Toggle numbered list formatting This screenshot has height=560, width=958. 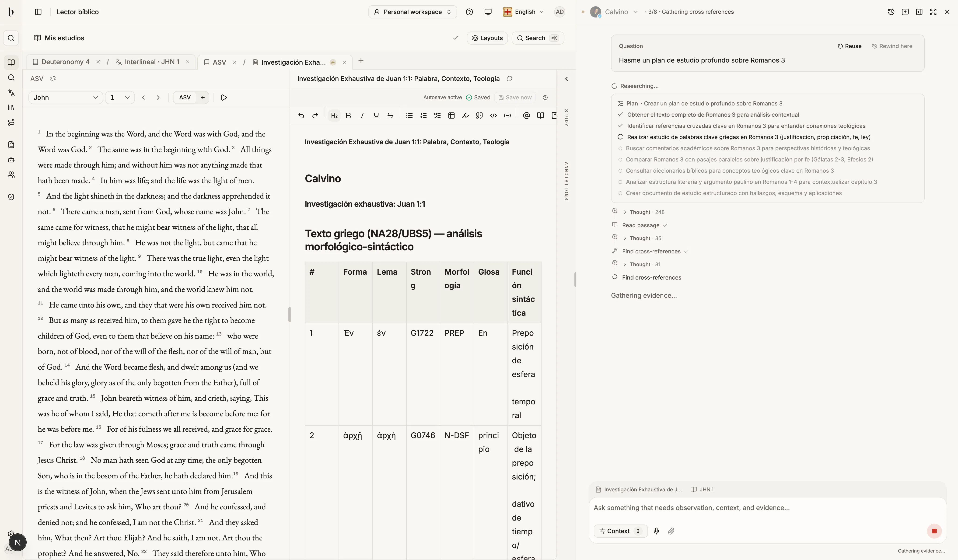[423, 115]
